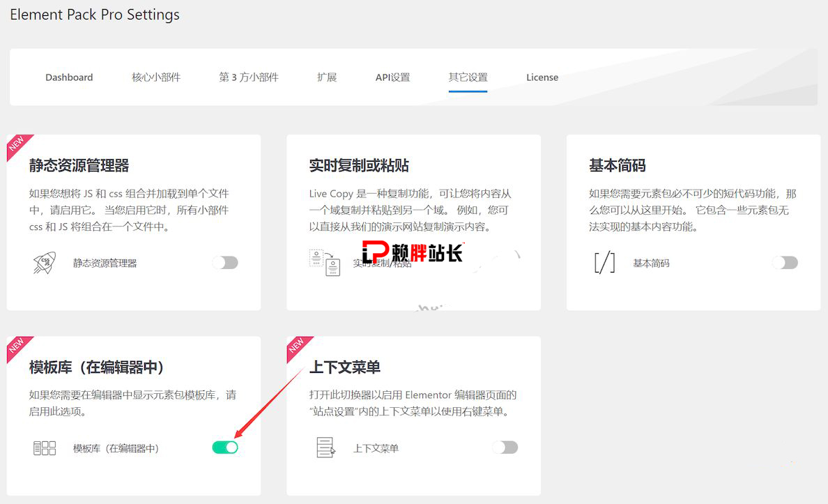This screenshot has width=828, height=504.
Task: Click the 模板库（在编辑器中）toggle label
Action: click(x=116, y=448)
